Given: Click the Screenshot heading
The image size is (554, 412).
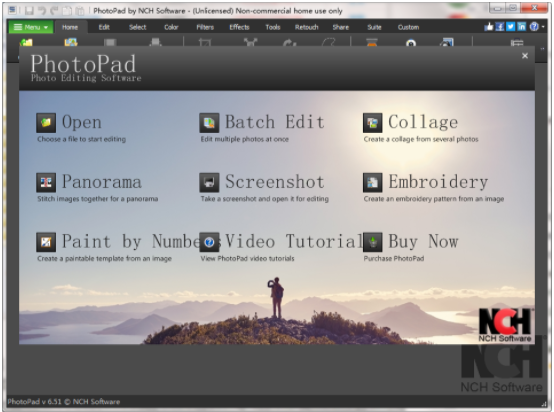Looking at the screenshot, I should 275,182.
